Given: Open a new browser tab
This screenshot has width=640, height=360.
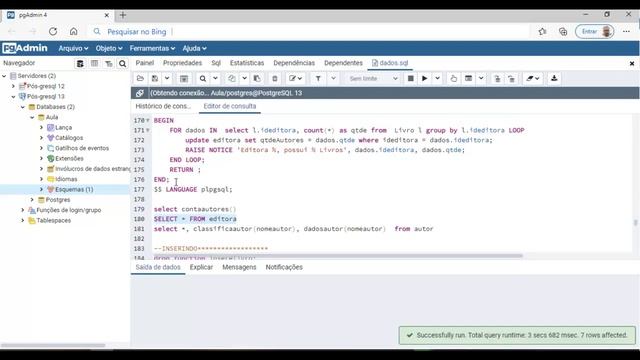Looking at the screenshot, I should click(x=123, y=15).
